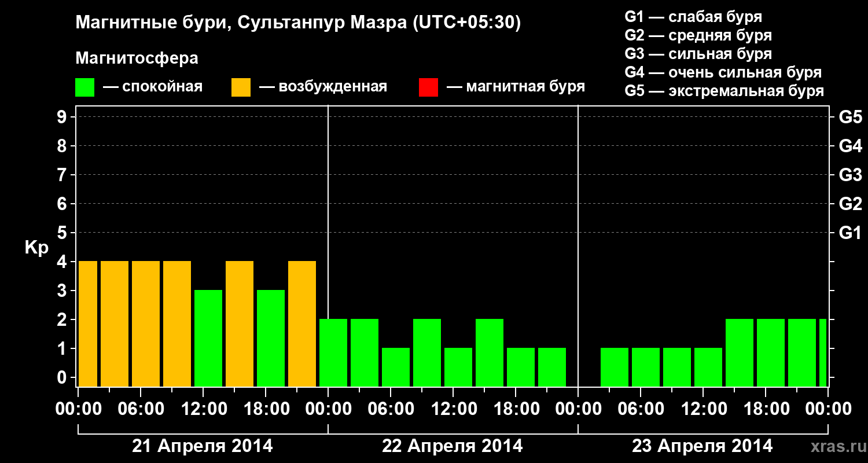Click the right-axis 'G4' label beside Kp 8
868x463 pixels.
click(850, 146)
